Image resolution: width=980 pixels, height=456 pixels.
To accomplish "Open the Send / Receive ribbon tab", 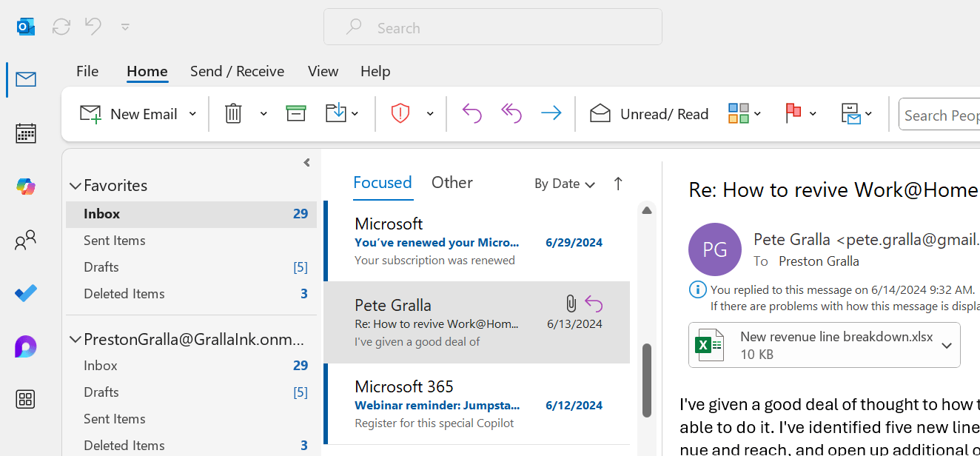I will 237,71.
